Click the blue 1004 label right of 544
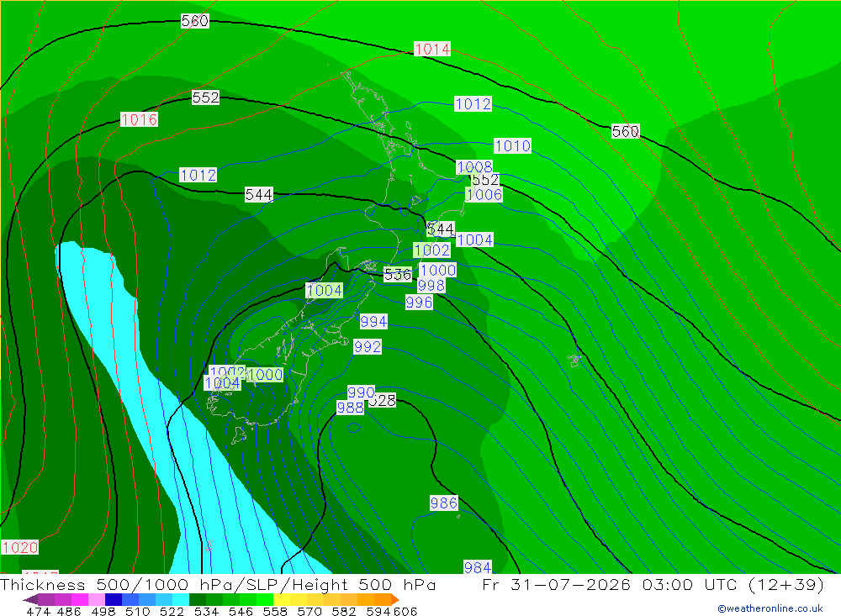This screenshot has width=841, height=616. point(474,240)
